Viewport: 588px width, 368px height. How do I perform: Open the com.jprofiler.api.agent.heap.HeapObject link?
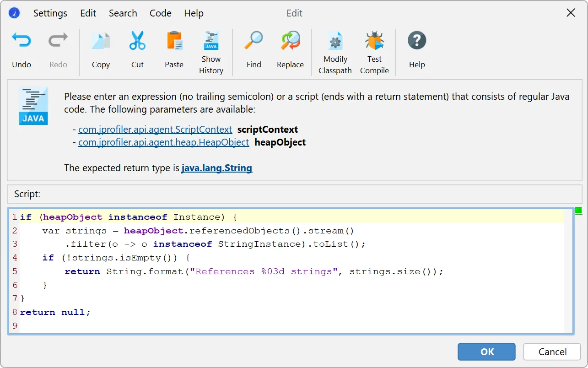164,142
